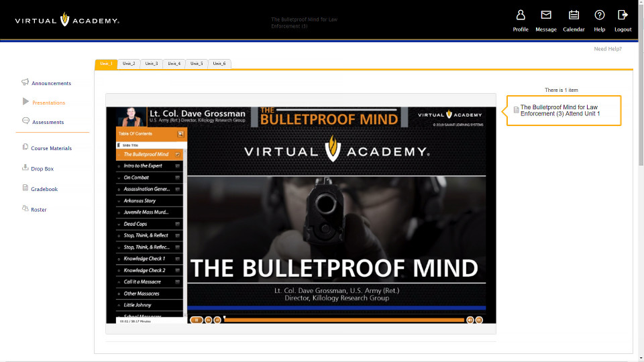The width and height of the screenshot is (644, 362).
Task: Expand the Knowledge Check 1 slide entry
Action: [x=119, y=259]
